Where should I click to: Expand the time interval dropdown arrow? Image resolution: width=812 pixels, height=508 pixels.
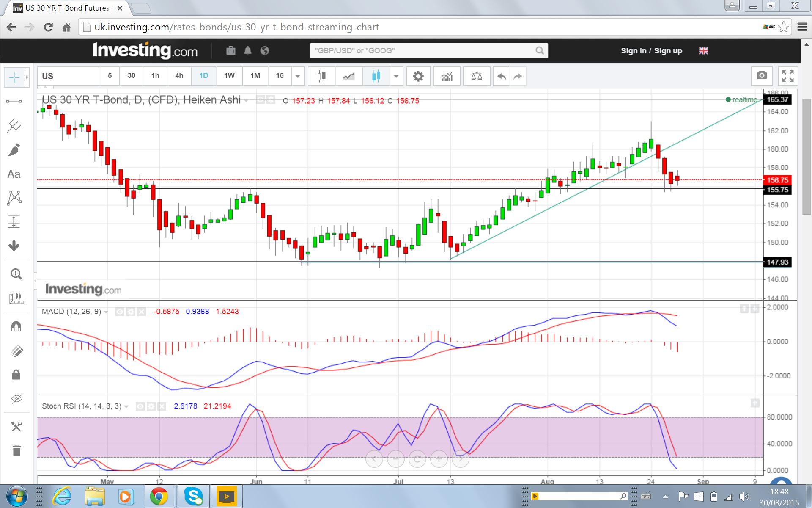coord(298,76)
